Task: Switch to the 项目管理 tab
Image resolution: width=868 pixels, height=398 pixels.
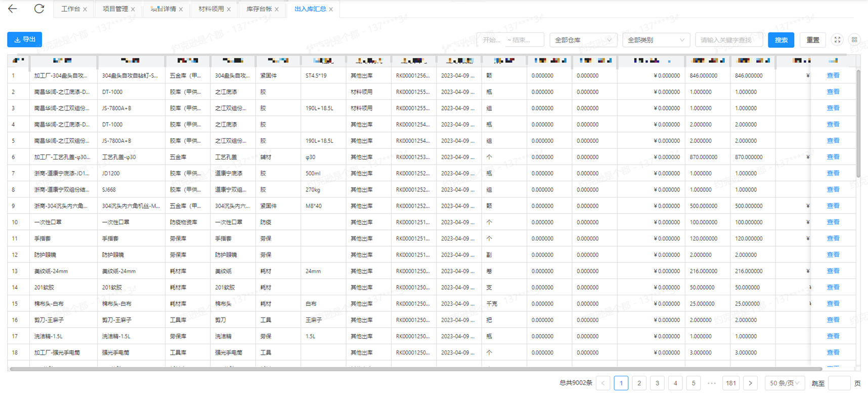Action: click(115, 9)
